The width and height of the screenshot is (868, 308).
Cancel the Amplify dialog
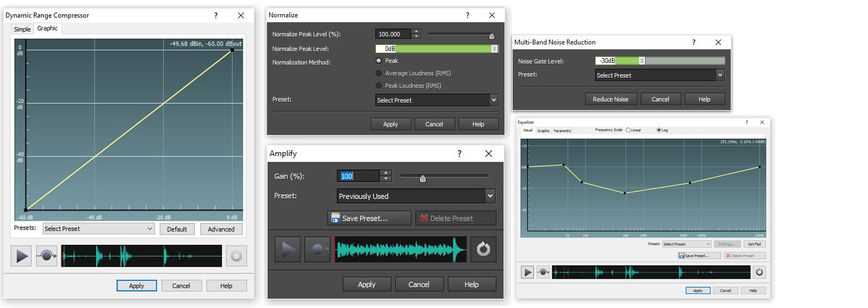click(419, 284)
